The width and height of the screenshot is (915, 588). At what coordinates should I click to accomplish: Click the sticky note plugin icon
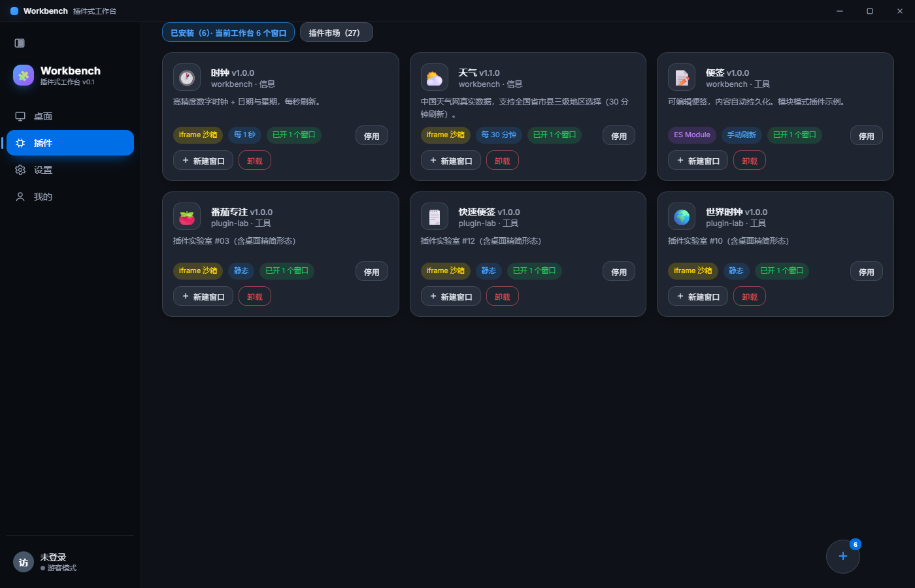point(682,78)
